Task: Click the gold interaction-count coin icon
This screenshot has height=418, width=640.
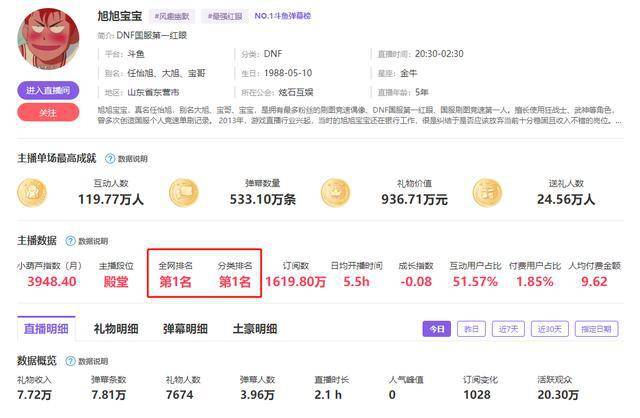Action: point(33,192)
